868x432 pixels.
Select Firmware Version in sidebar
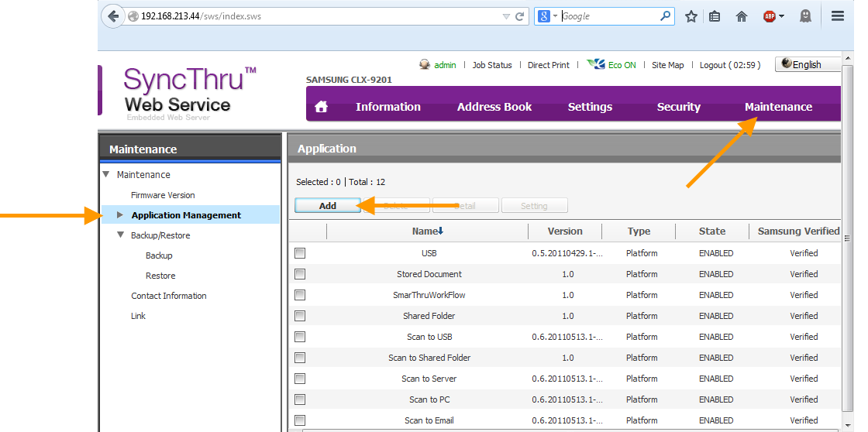tap(163, 194)
